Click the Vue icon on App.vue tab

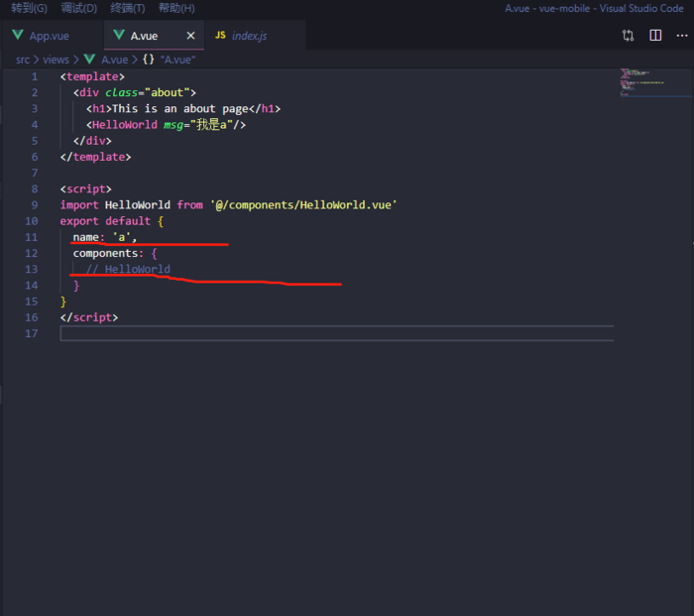click(18, 35)
